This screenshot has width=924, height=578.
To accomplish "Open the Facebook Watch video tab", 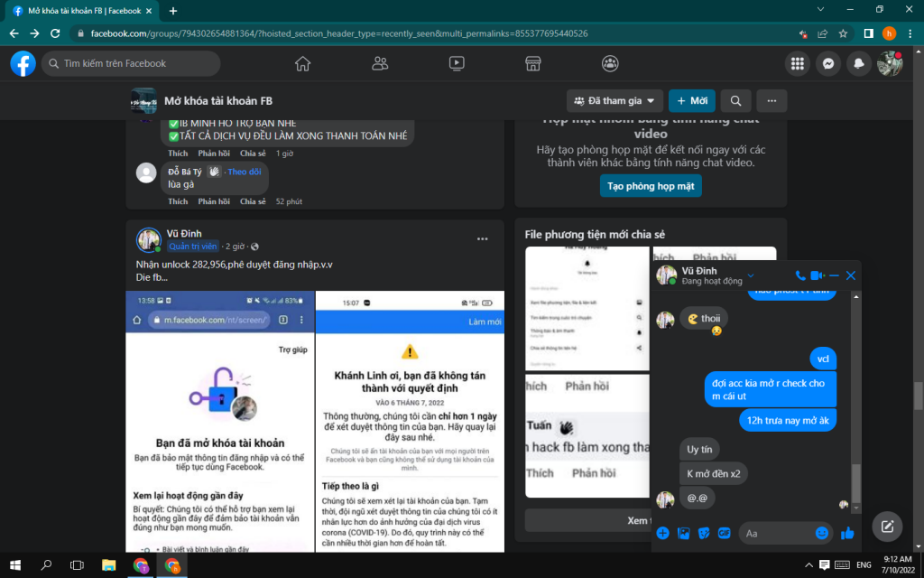I will pos(457,63).
